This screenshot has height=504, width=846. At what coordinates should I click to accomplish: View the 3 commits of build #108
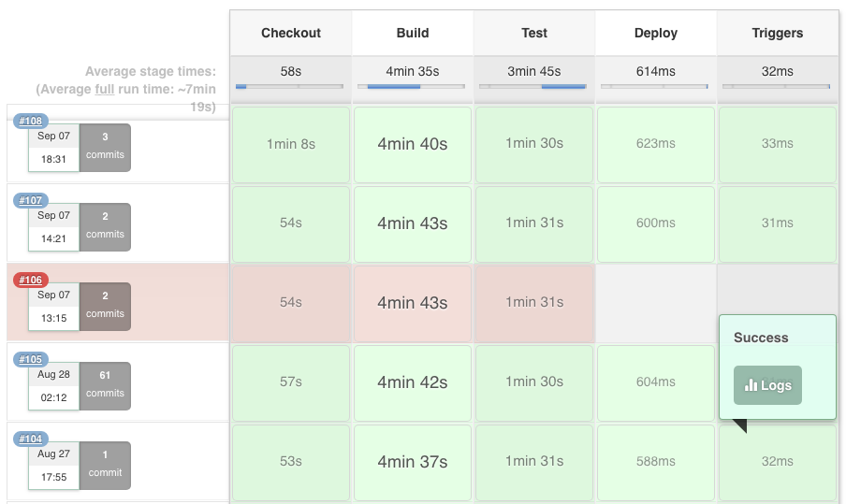coord(105,147)
